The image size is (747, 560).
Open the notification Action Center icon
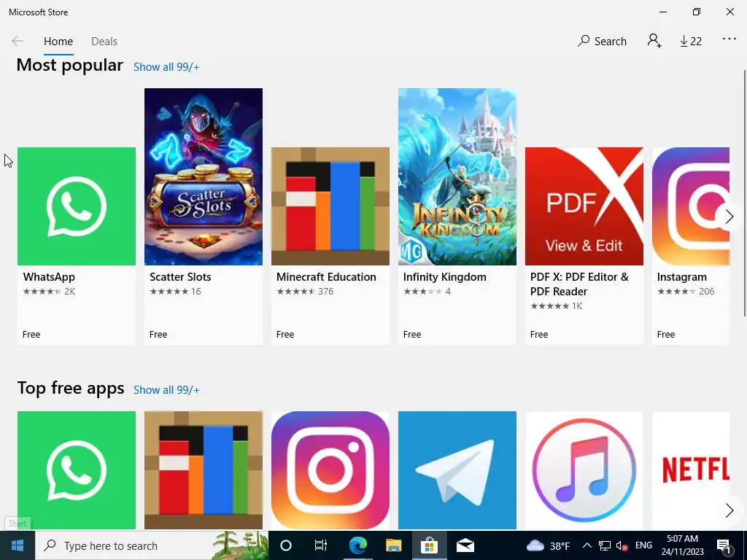click(724, 546)
